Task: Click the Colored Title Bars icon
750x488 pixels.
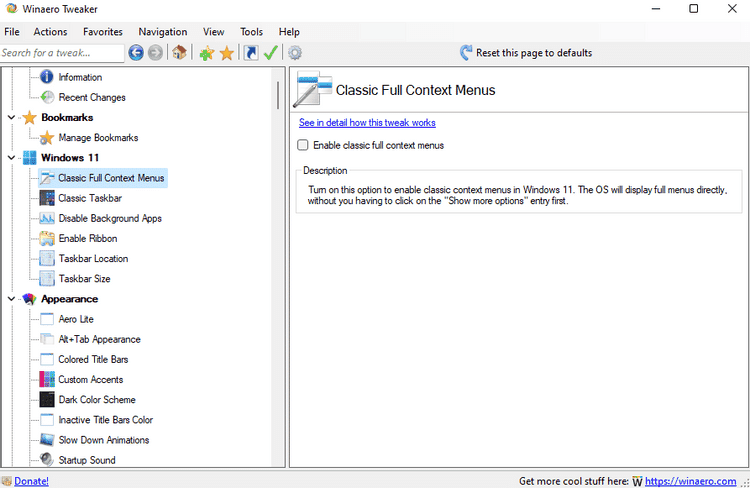Action: point(47,359)
